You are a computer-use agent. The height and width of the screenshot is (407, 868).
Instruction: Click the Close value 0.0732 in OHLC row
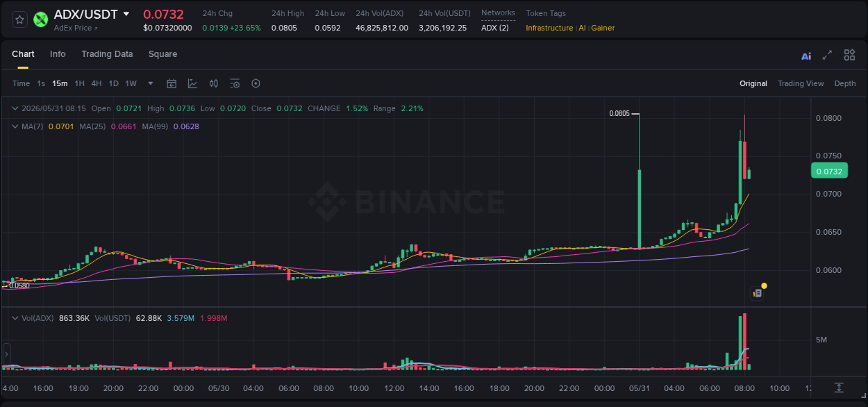[x=290, y=108]
